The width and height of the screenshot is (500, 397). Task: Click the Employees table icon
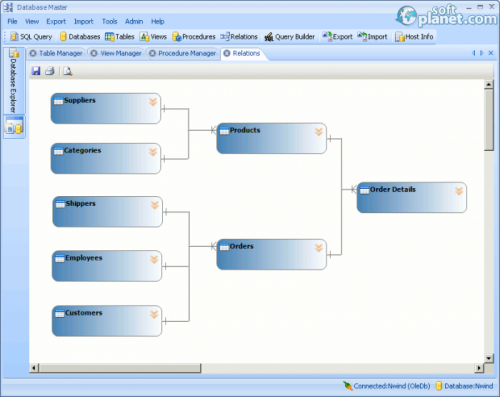(60, 258)
